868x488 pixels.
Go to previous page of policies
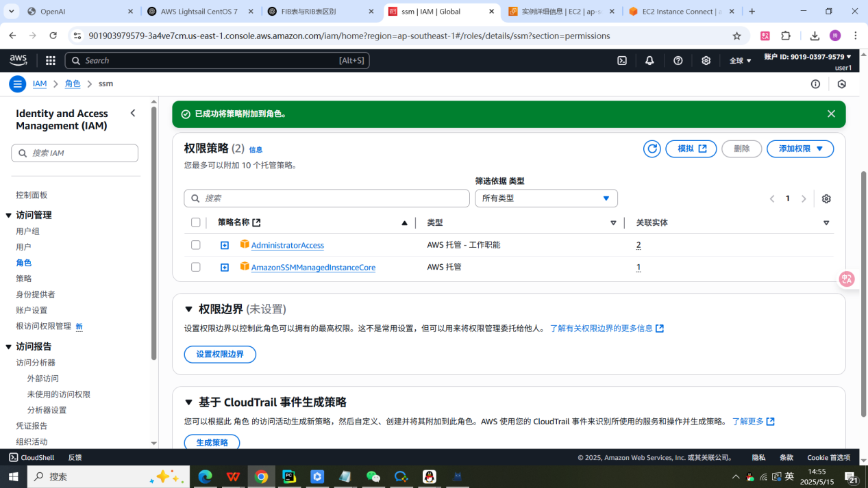tap(772, 198)
